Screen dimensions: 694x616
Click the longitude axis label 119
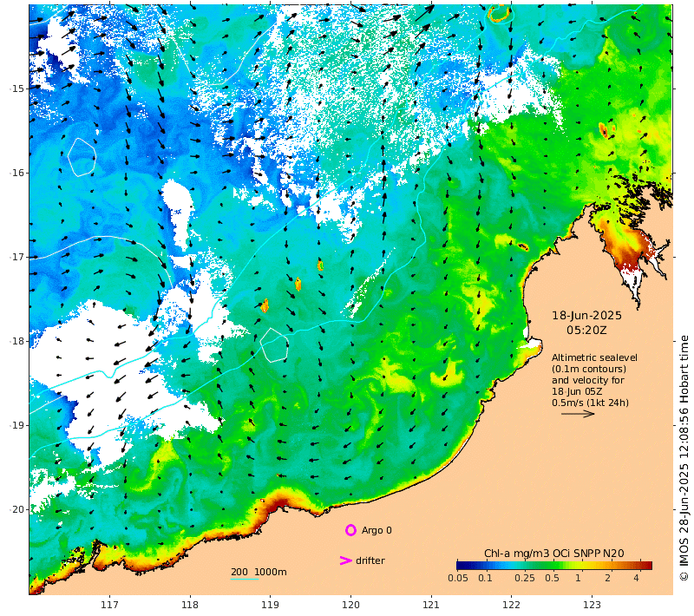tap(270, 605)
